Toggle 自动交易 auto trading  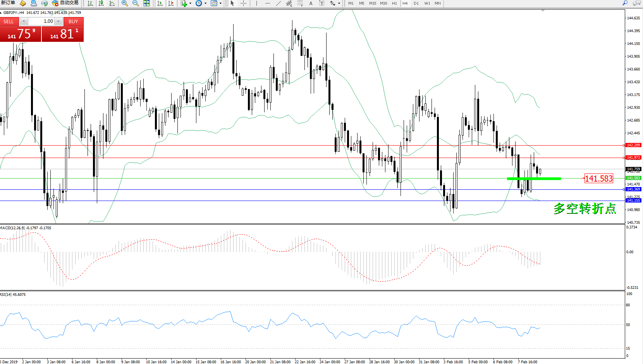pyautogui.click(x=65, y=3)
